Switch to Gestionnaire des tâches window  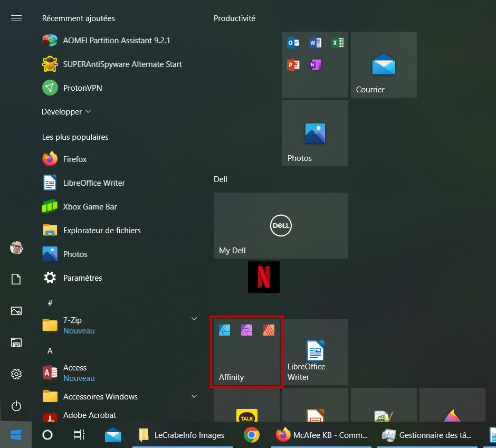pyautogui.click(x=427, y=435)
